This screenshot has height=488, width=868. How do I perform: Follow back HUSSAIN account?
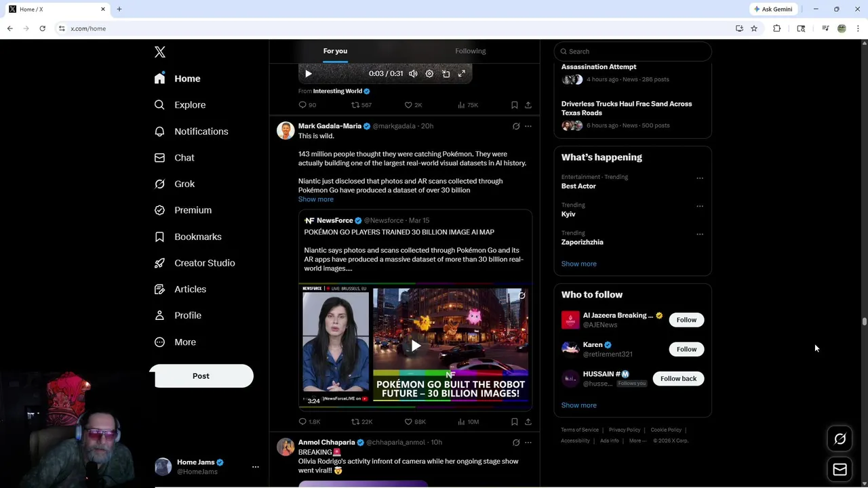tap(678, 379)
